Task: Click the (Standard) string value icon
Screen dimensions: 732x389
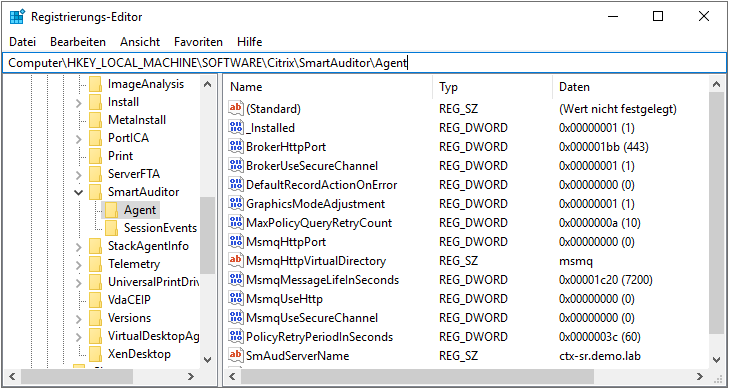Action: 236,108
